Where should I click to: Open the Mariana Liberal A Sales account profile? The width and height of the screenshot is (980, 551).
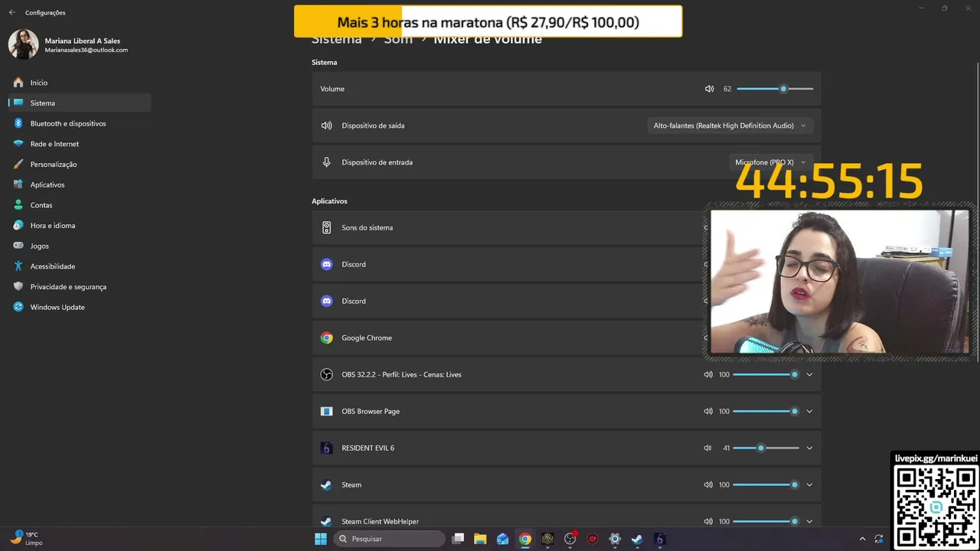[69, 44]
